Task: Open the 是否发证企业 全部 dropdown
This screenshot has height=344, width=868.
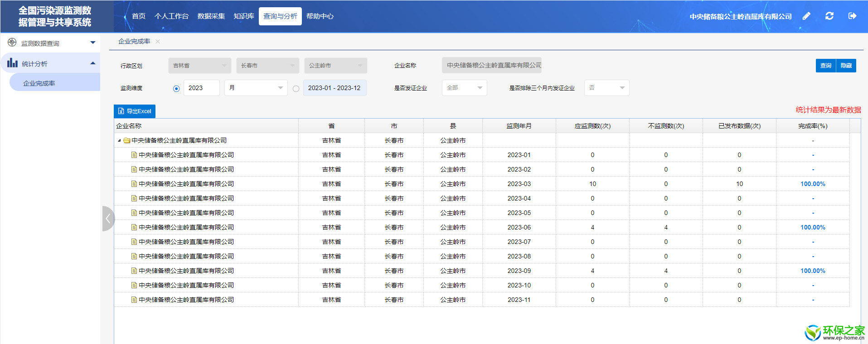Action: (465, 88)
